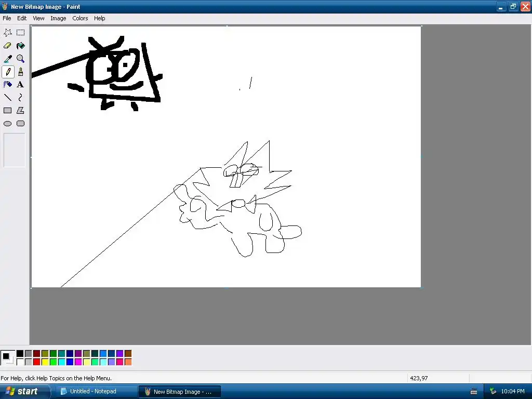Click the 'For Help, click Help Topics' status text
The width and height of the screenshot is (532, 399).
coord(56,378)
